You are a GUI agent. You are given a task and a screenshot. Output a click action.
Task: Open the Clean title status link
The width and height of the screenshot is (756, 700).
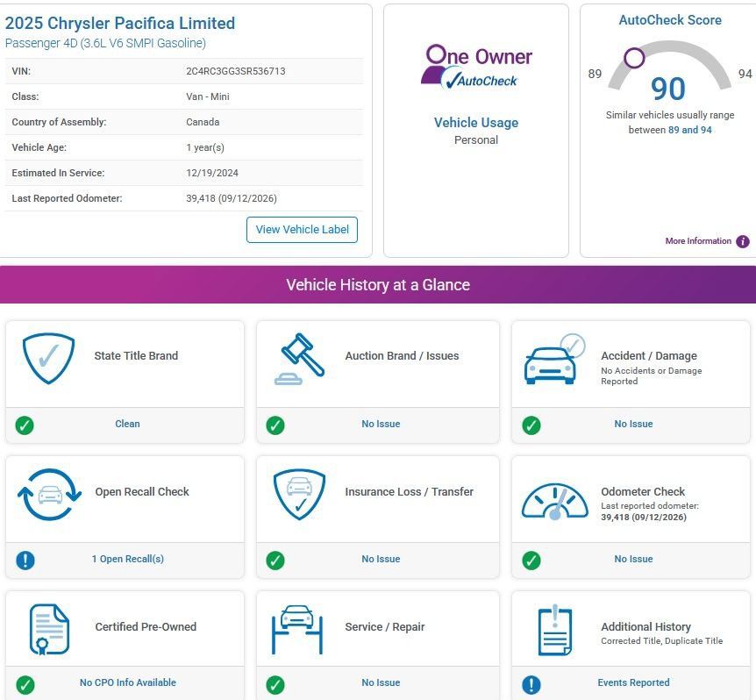[127, 424]
